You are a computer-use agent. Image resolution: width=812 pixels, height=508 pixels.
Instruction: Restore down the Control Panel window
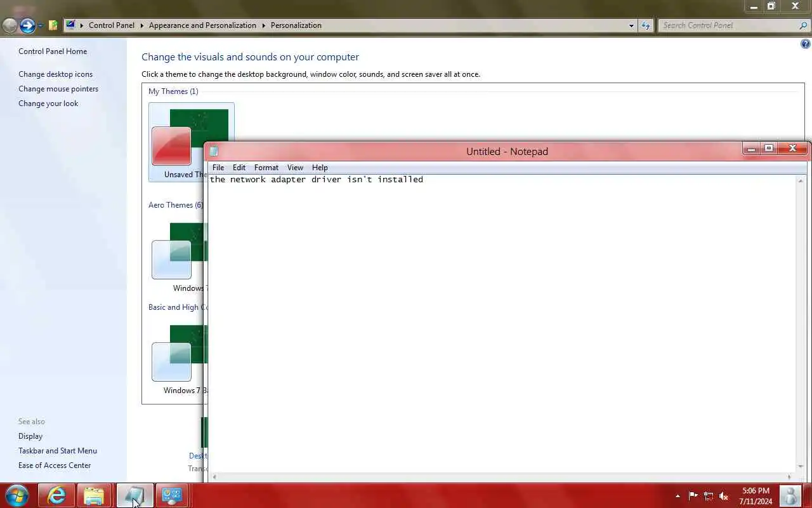pyautogui.click(x=771, y=6)
